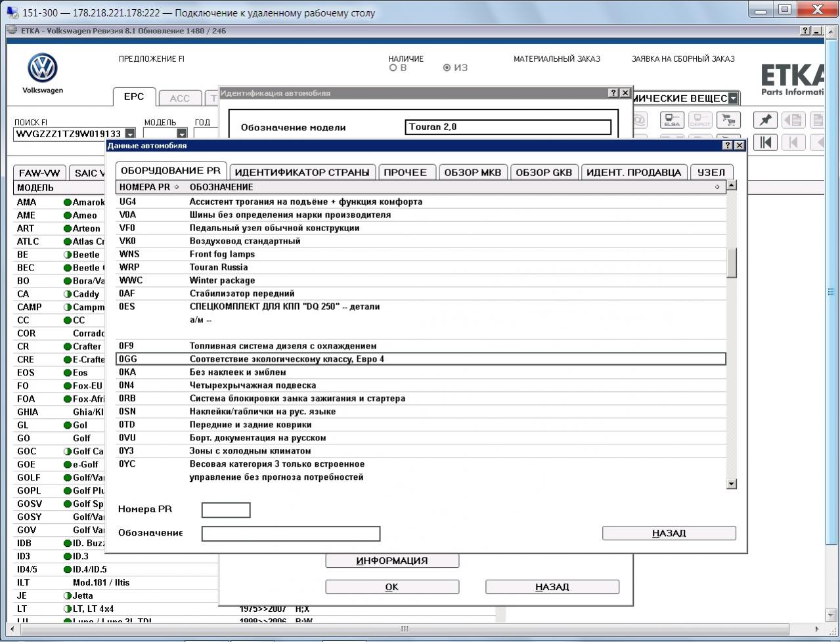Click the half-filled dot beside Beetle
This screenshot has height=642, width=840.
tap(67, 255)
